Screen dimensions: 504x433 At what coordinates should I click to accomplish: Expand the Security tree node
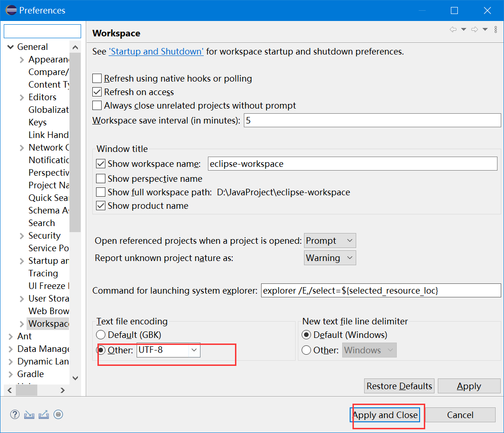click(x=22, y=236)
